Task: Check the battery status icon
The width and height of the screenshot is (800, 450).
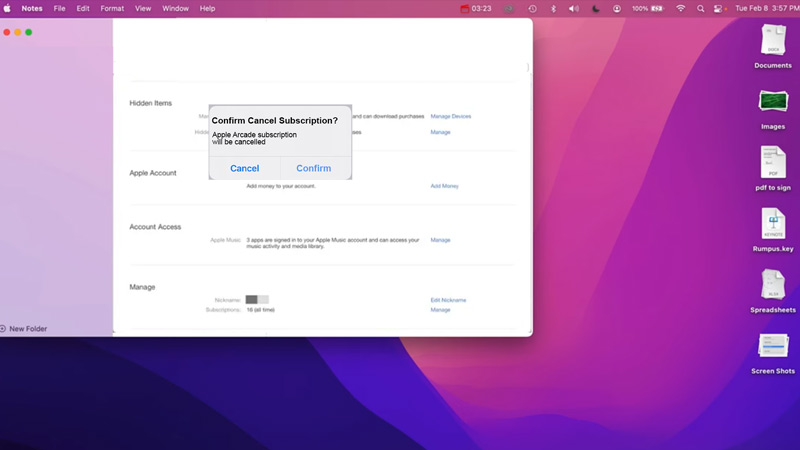Action: click(x=657, y=9)
